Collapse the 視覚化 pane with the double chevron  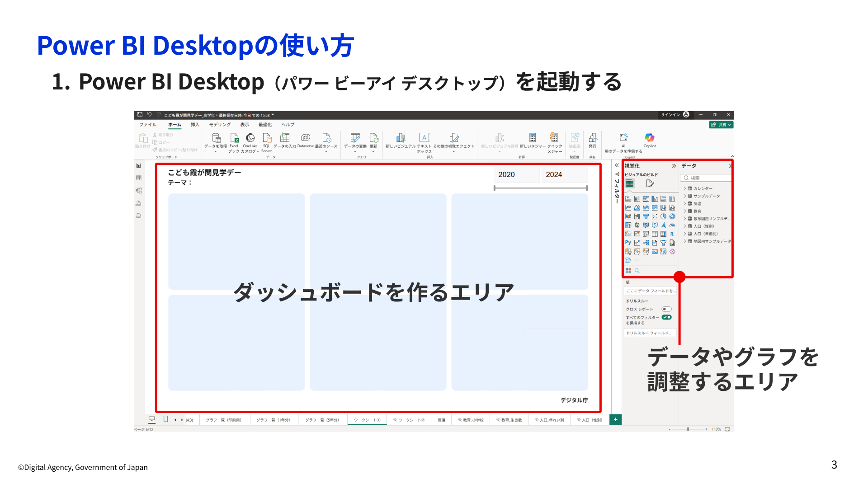point(674,166)
